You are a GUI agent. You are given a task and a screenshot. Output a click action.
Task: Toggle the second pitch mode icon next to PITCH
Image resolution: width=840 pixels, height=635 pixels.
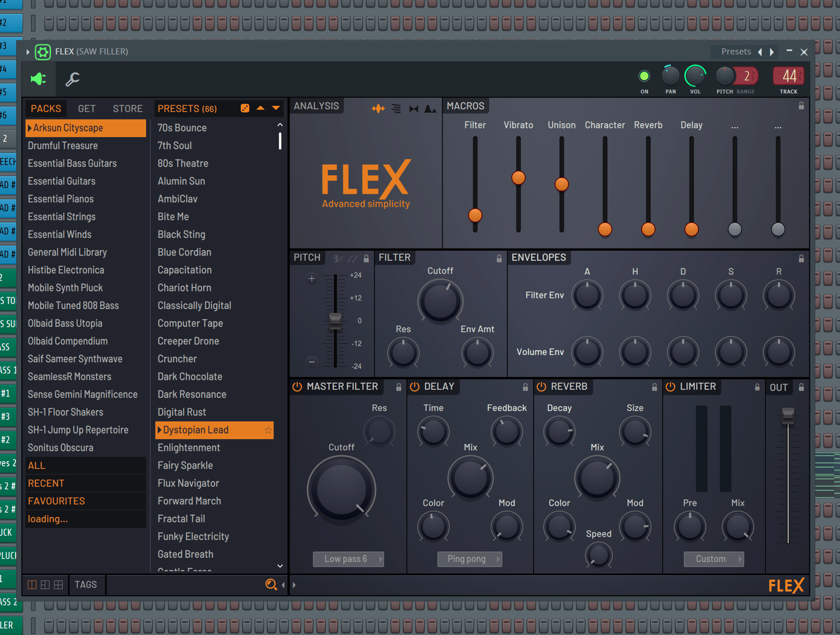(352, 258)
